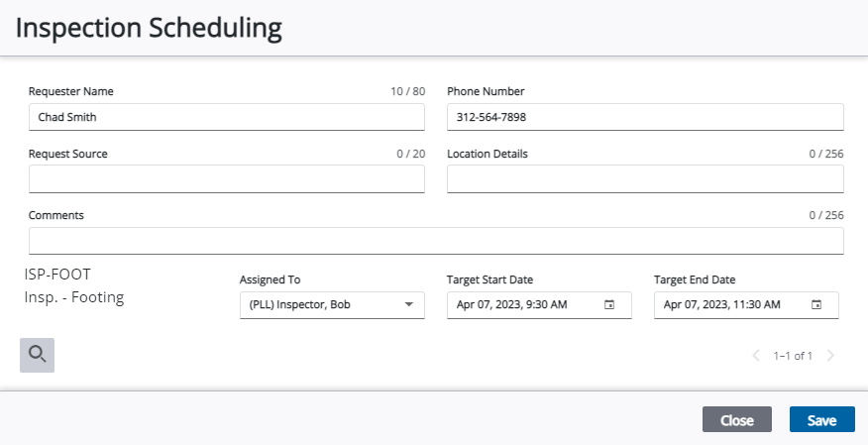Open the Target End Date calendar picker
Viewport: 868px width, 445px height.
click(x=816, y=305)
